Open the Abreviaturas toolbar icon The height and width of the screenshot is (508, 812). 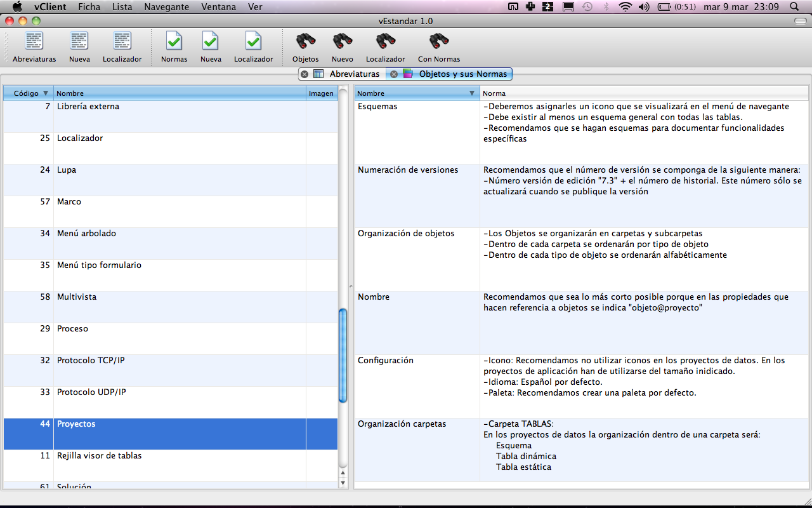[34, 41]
